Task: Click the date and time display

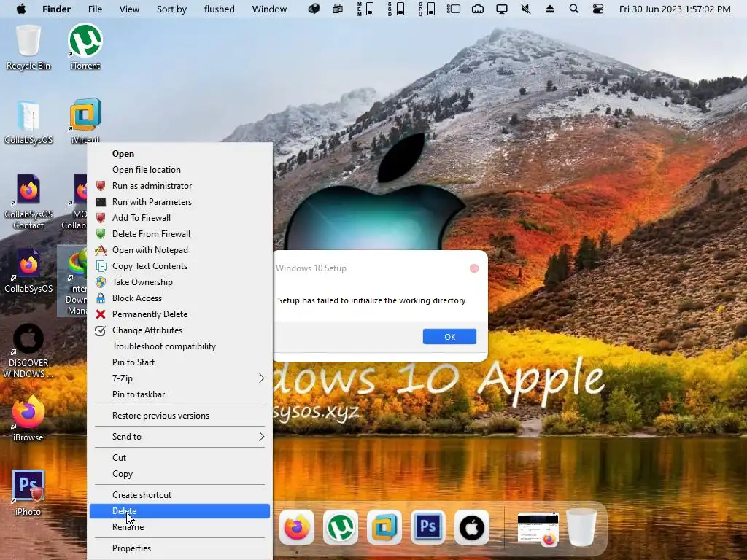Action: pos(675,9)
